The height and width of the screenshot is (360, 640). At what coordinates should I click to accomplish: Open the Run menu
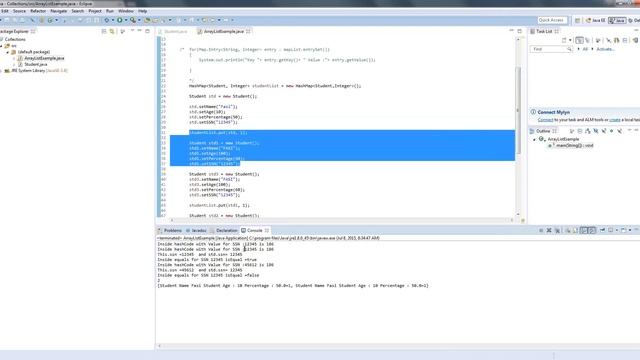point(110,11)
